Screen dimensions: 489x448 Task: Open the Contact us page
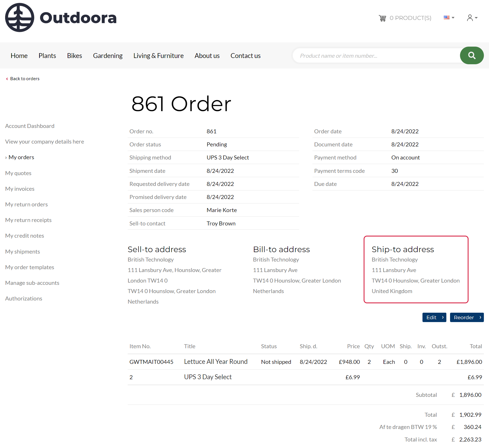(x=245, y=56)
